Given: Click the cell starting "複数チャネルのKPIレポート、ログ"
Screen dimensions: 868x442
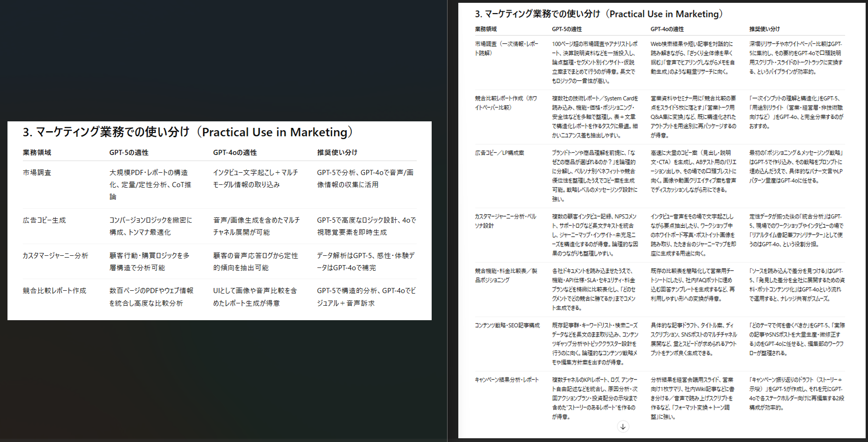Looking at the screenshot, I should tap(595, 399).
